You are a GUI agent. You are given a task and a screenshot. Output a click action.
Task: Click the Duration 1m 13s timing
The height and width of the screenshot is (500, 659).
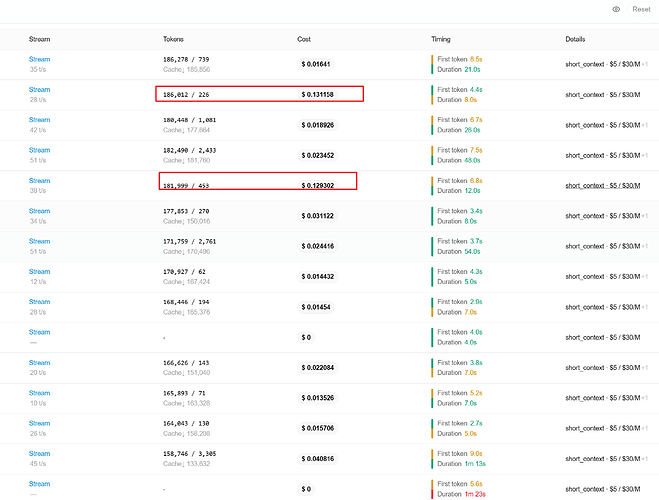click(461, 463)
